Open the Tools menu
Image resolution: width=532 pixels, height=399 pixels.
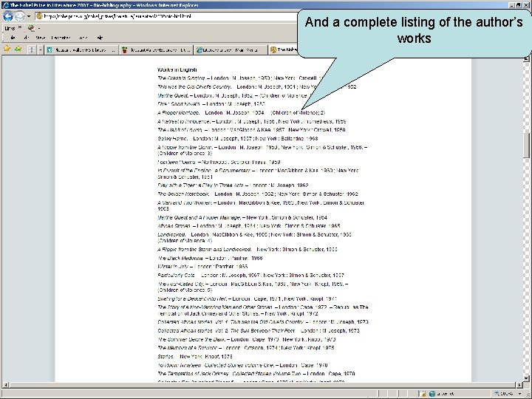click(x=83, y=38)
